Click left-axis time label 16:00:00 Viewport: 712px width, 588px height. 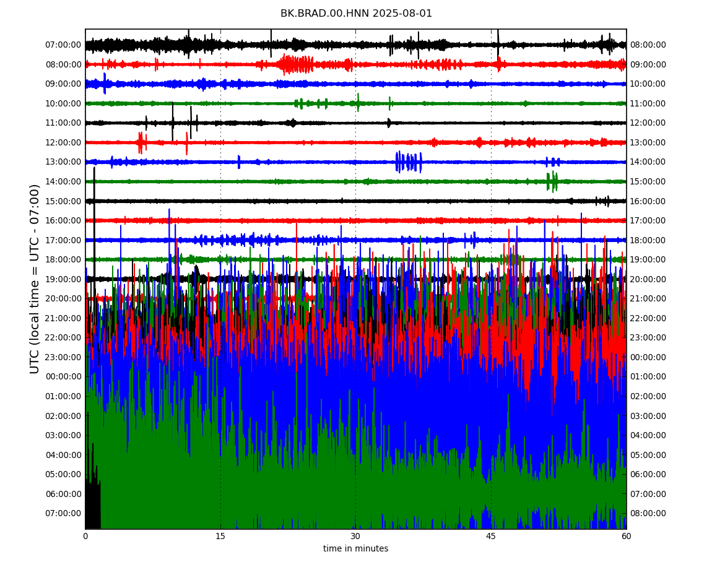click(x=63, y=221)
